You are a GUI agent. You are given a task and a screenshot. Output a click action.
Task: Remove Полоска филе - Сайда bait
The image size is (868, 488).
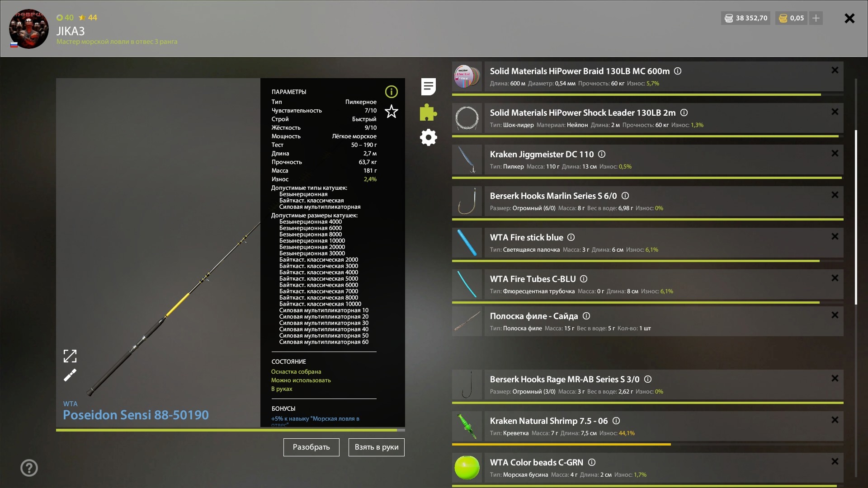coord(835,315)
